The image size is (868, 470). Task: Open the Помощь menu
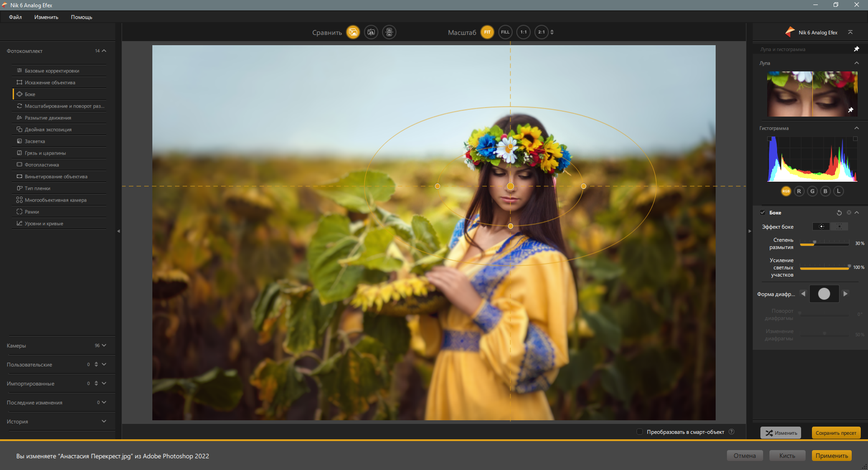81,17
